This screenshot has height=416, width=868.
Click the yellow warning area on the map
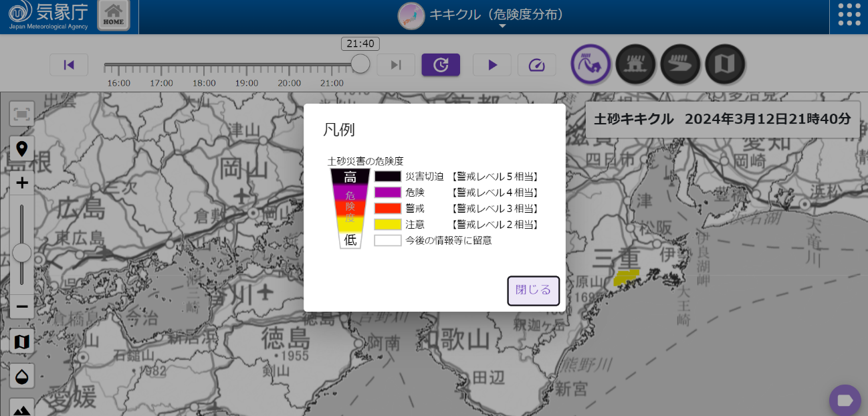(x=625, y=277)
